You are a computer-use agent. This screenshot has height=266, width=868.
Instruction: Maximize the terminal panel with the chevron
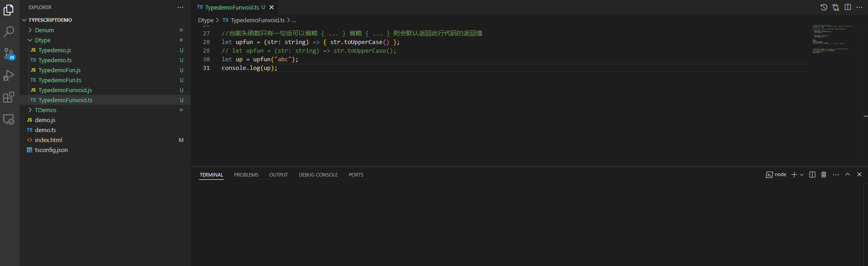[x=848, y=175]
